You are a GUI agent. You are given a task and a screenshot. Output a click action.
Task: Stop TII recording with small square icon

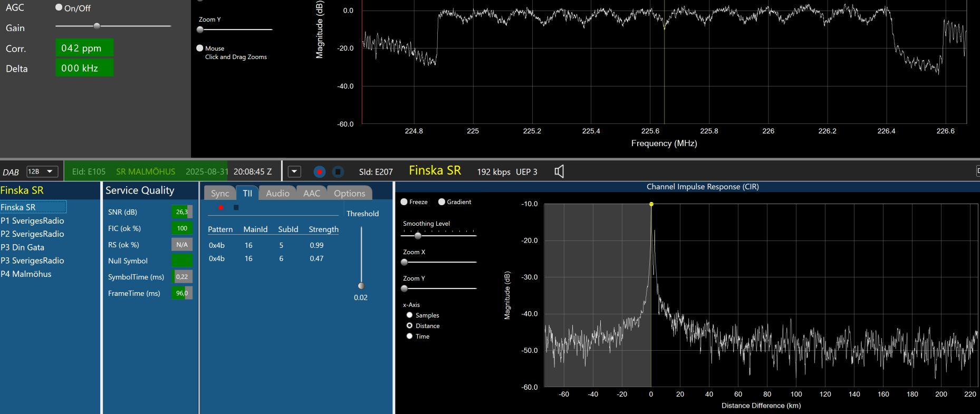[236, 208]
